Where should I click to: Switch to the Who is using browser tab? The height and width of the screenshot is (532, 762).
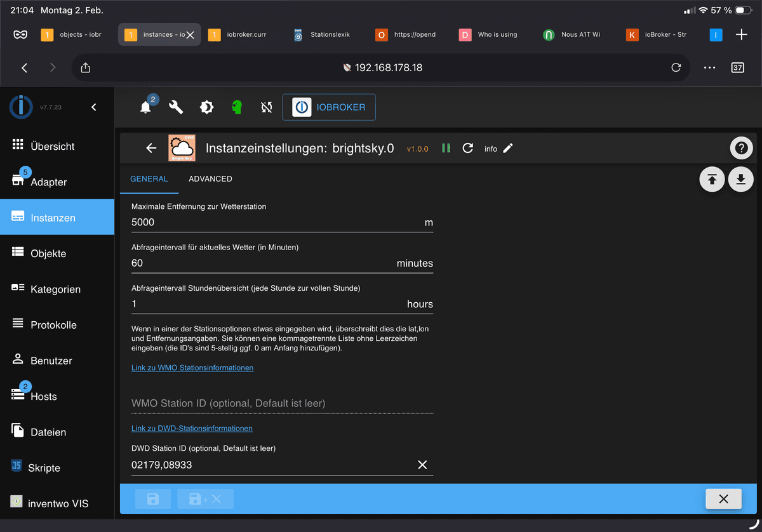click(493, 34)
